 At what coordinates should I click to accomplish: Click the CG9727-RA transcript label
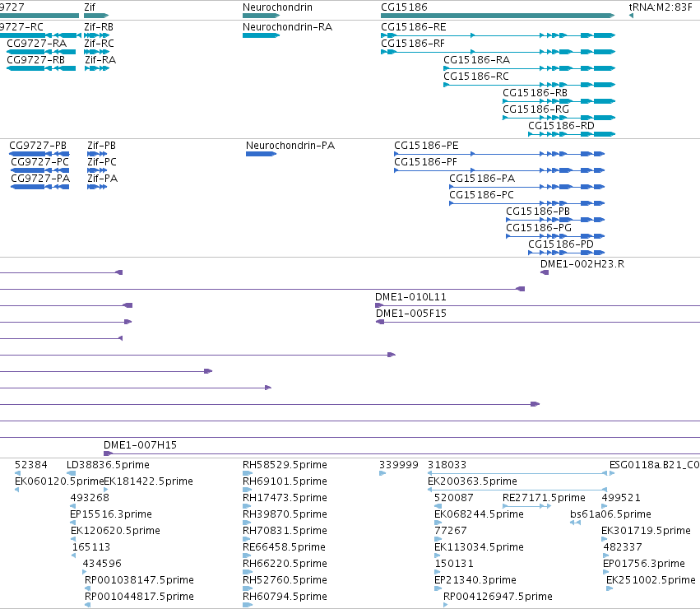click(37, 44)
